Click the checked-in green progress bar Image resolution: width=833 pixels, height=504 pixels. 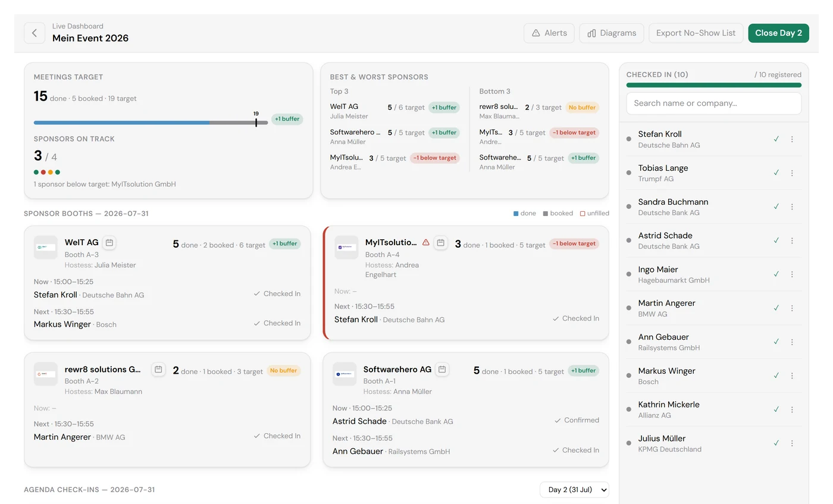[x=713, y=85]
